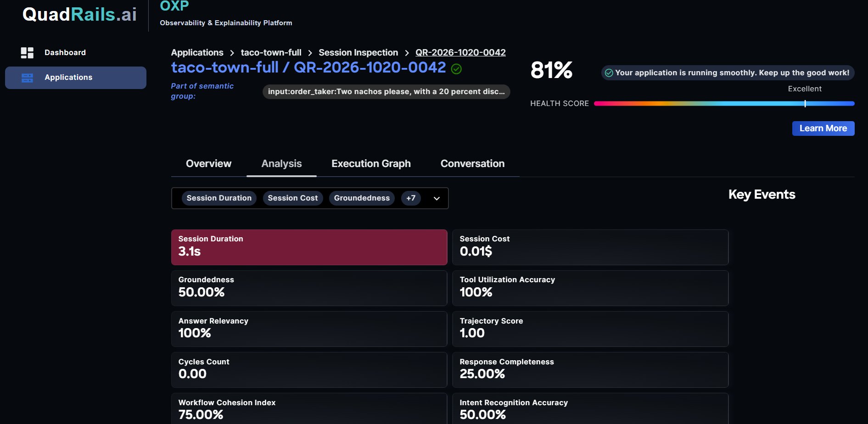Click the Session Duration filter chip
Viewport: 868px width, 424px height.
[x=219, y=198]
